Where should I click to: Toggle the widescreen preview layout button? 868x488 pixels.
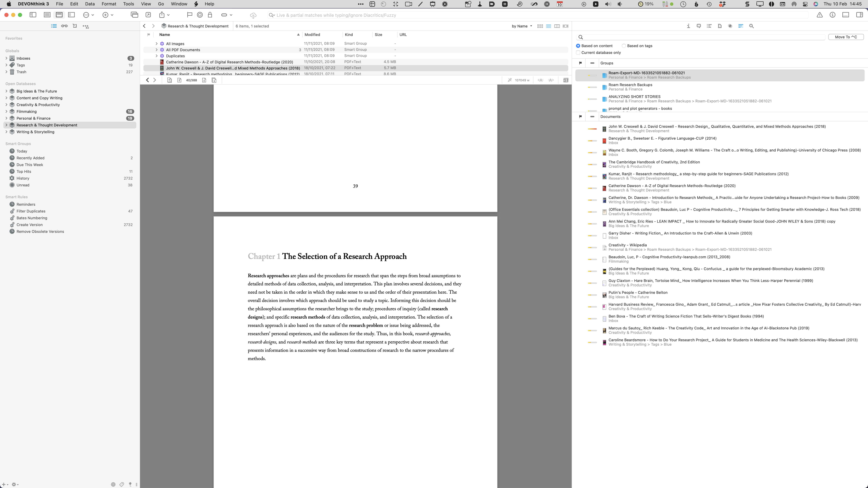click(71, 15)
